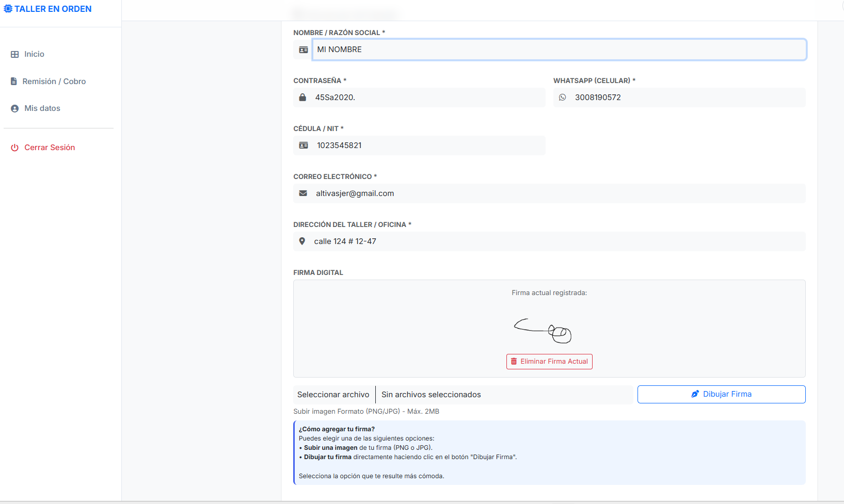This screenshot has width=844, height=504.
Task: Click 'Firma actual registrada:' label
Action: [x=549, y=293]
